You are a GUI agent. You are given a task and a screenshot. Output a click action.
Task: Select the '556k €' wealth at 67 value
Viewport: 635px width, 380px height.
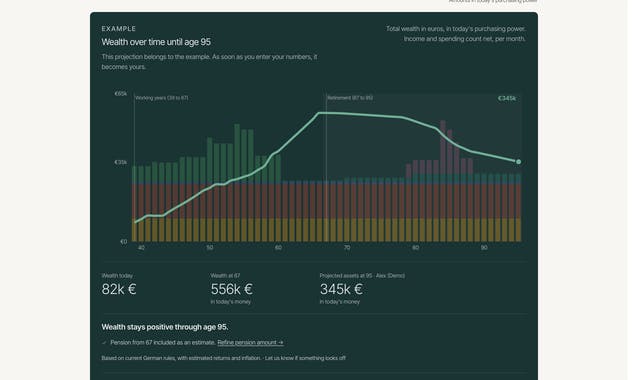(232, 289)
